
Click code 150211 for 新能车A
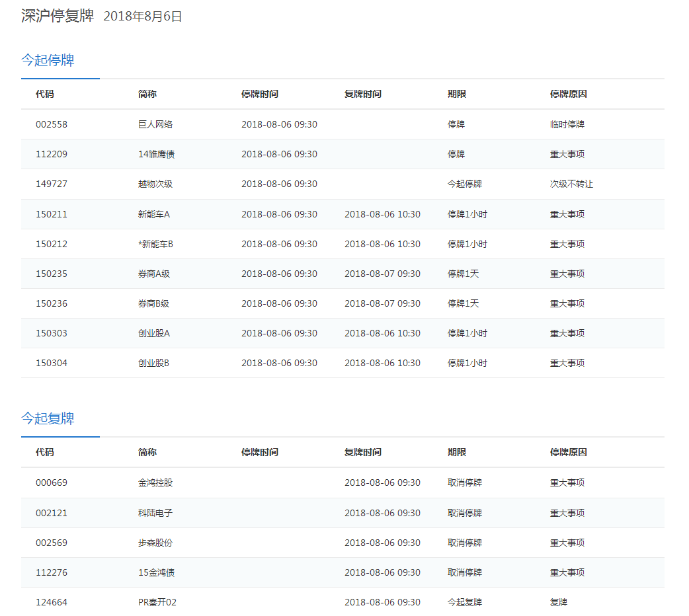tap(52, 214)
